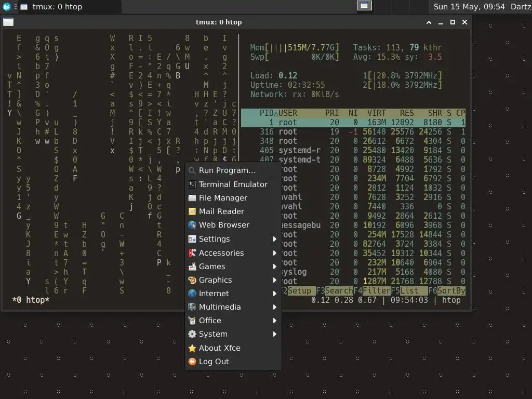Launch Terminal Emulator from the menu
This screenshot has height=399, width=532.
pos(233,184)
